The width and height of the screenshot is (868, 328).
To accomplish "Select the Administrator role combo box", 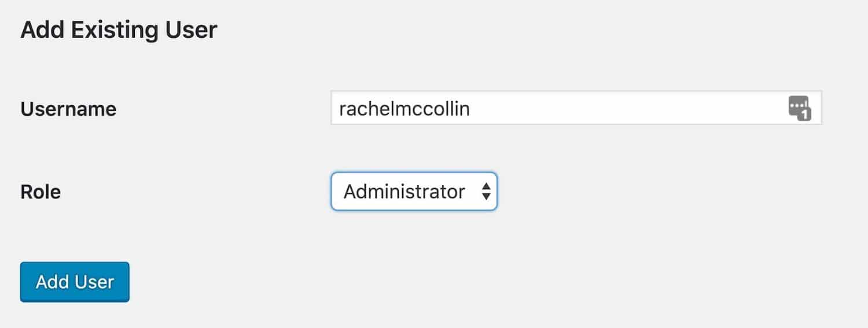I will click(x=414, y=191).
